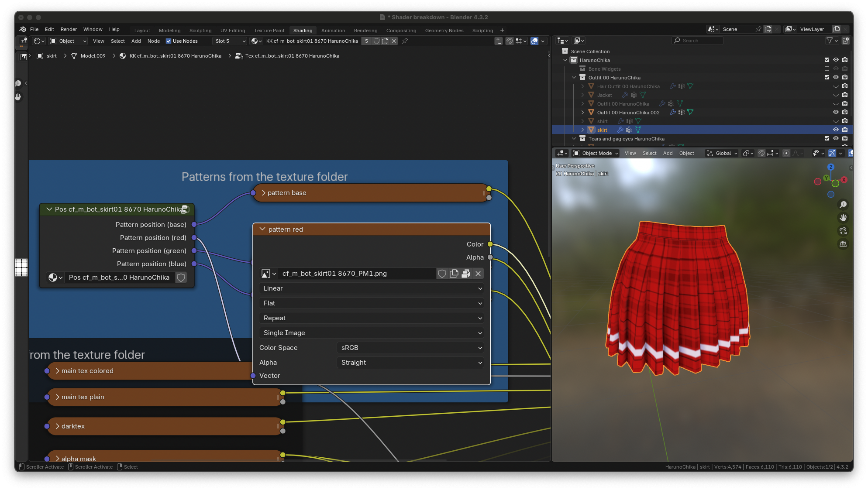868x490 pixels.
Task: Click the Model.009 breadcrumb
Action: [93, 56]
